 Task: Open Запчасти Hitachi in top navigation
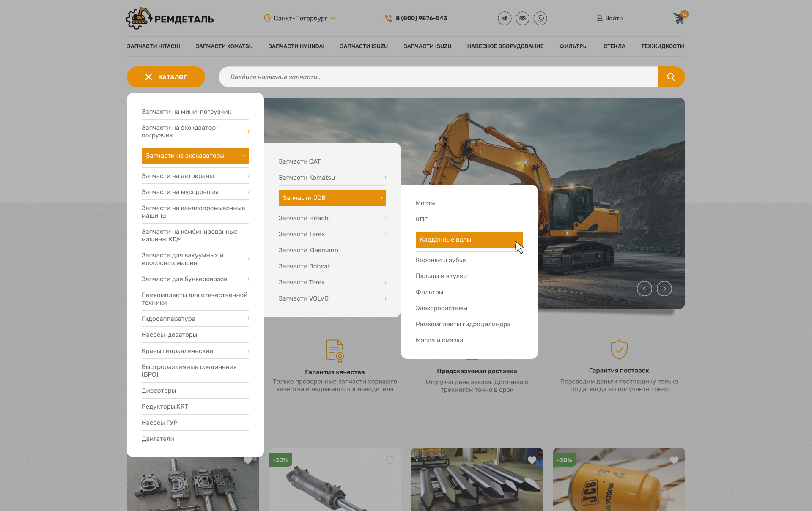coord(154,46)
